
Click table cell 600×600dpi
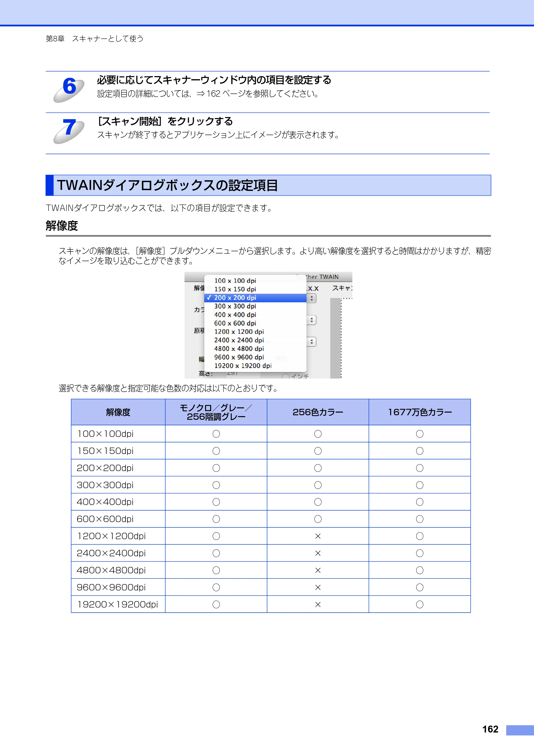(118, 519)
